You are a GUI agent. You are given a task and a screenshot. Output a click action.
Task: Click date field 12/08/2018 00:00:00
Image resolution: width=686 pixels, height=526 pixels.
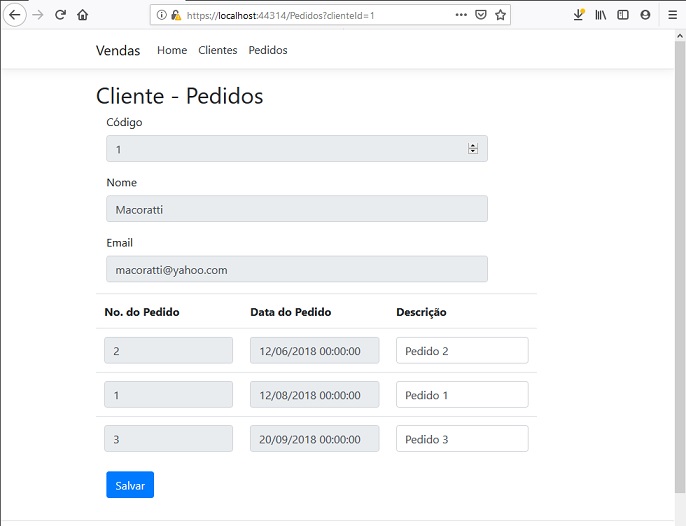(x=315, y=395)
